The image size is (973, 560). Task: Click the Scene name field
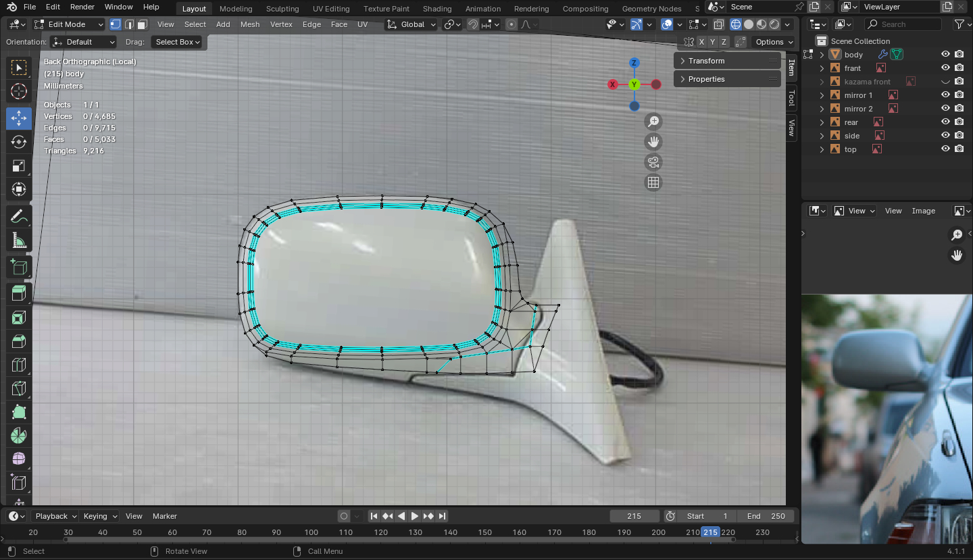761,7
